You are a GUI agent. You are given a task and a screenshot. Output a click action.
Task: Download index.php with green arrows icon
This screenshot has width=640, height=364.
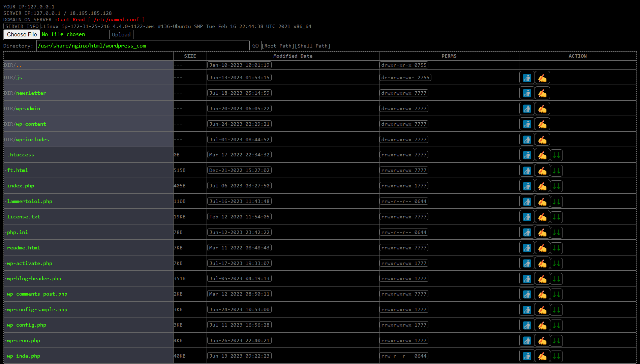tap(556, 186)
